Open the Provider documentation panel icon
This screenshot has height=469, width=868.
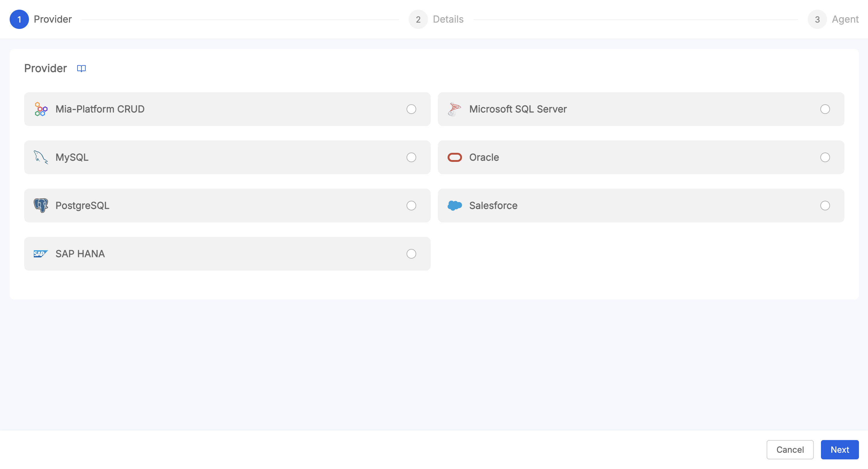point(81,68)
